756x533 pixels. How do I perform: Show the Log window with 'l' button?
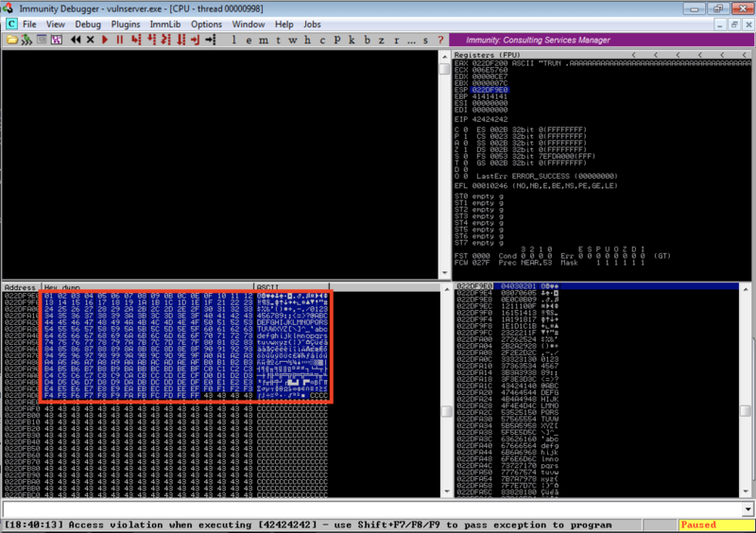point(233,40)
